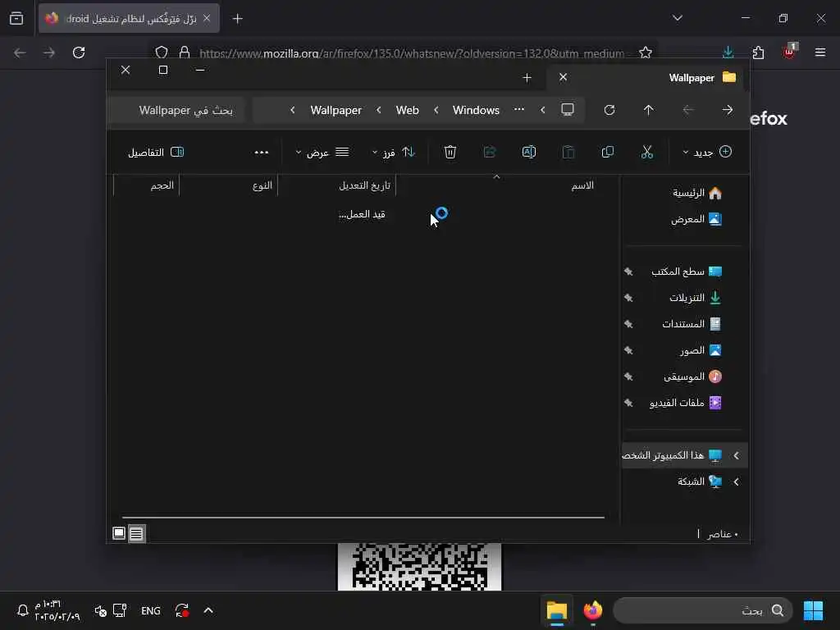Click Explorer forward arrow pointing left
Viewport: 840px width, 630px height.
[688, 110]
